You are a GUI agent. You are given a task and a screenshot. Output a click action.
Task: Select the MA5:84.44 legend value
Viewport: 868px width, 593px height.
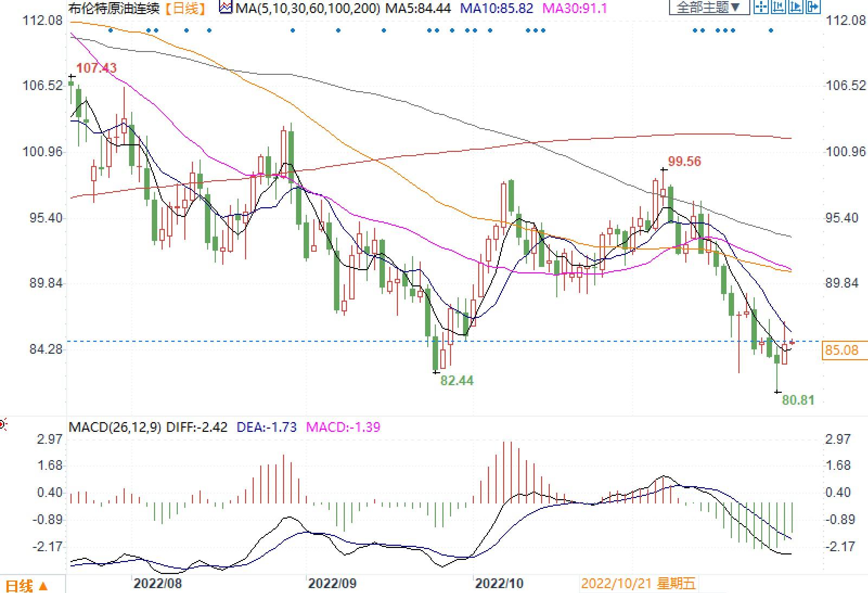point(418,8)
